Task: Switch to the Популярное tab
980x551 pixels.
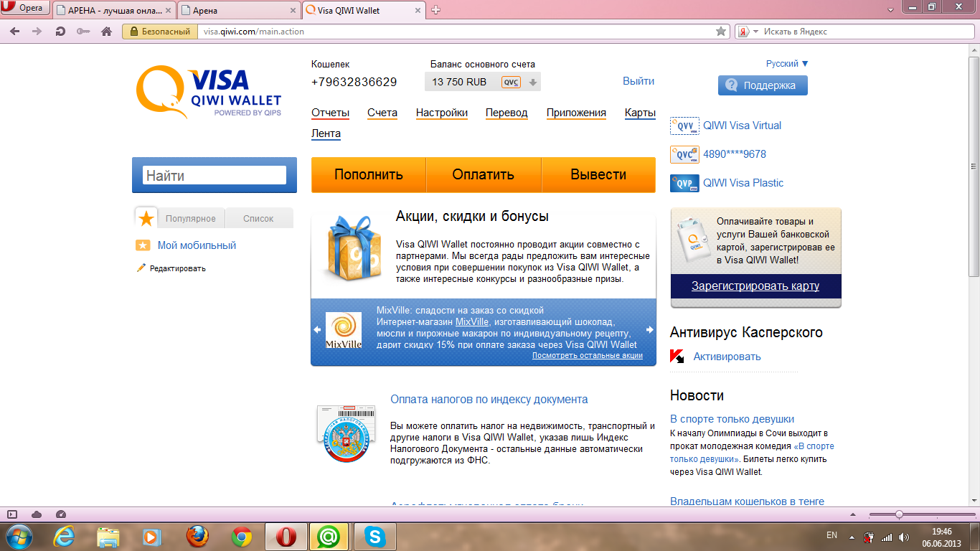Action: [191, 218]
